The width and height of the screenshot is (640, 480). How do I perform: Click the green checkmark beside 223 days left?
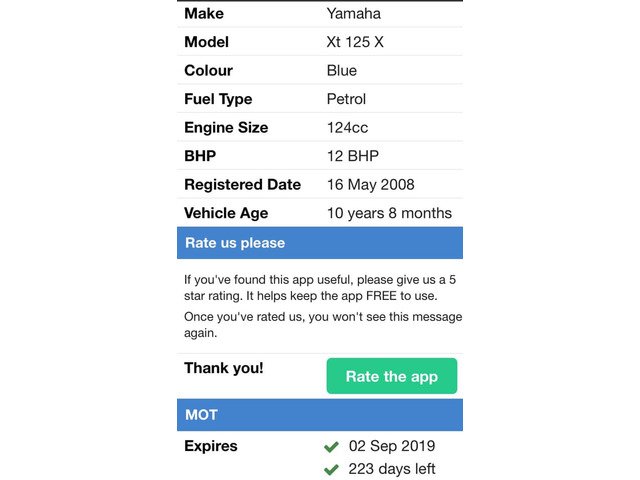332,469
